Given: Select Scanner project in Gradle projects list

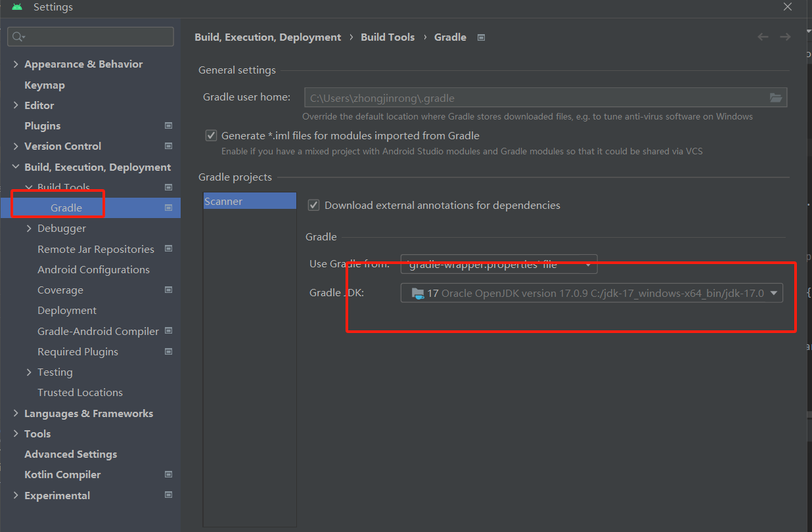Looking at the screenshot, I should tap(250, 201).
